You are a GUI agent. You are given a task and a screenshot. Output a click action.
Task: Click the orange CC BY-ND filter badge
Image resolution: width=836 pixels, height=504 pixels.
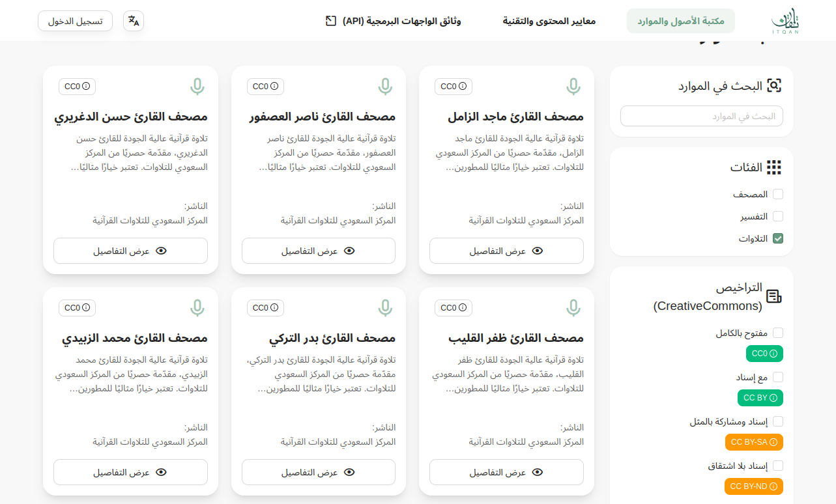753,486
